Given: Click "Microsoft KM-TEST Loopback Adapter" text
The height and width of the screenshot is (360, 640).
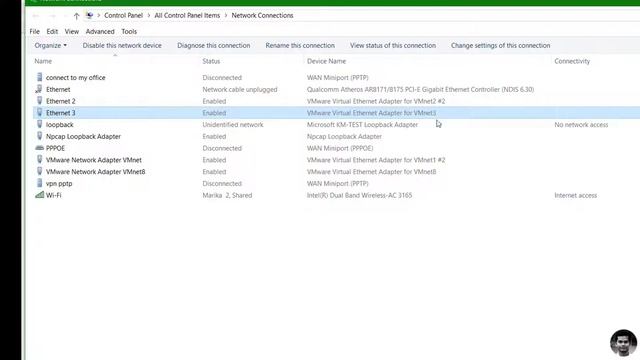Looking at the screenshot, I should click(362, 125).
